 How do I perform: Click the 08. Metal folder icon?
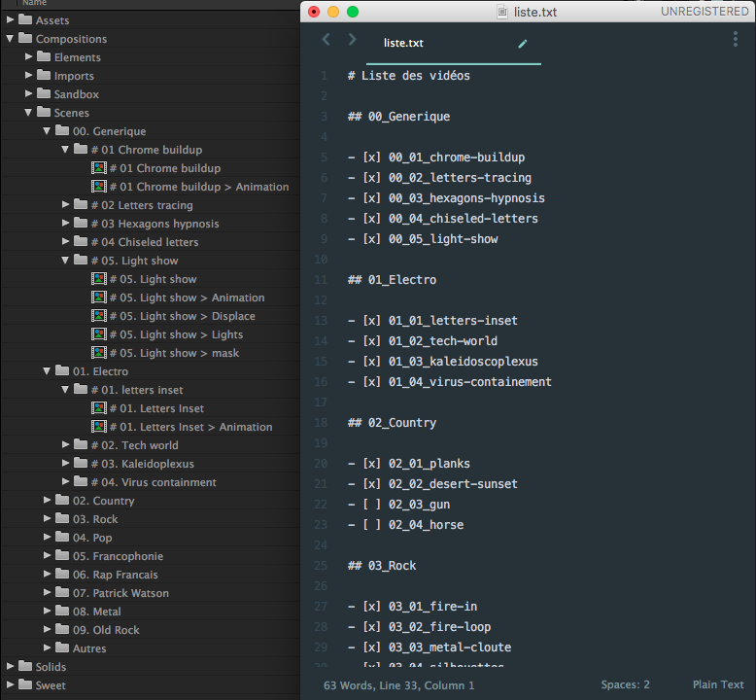tap(62, 611)
